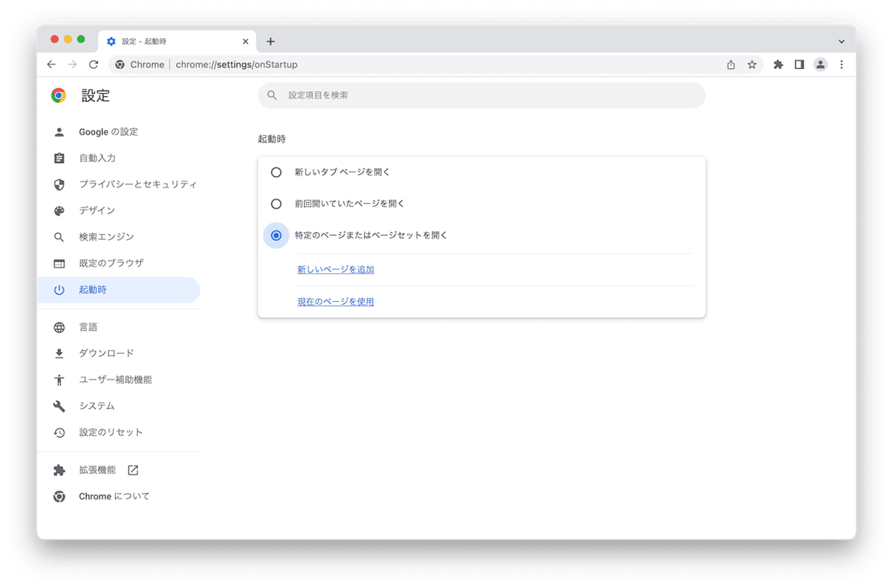Image resolution: width=893 pixels, height=588 pixels.
Task: Choose 前回開いていたページを開く option
Action: 276,203
